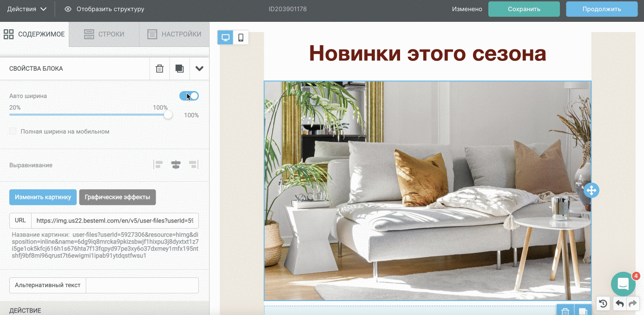Click the Строки rows icon

[89, 34]
